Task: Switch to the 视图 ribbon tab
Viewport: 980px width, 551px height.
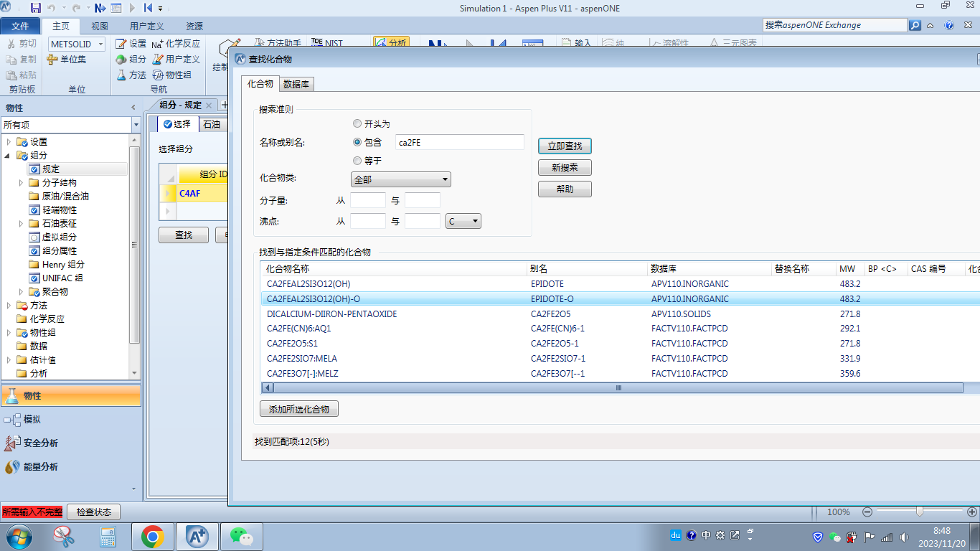Action: 100,26
